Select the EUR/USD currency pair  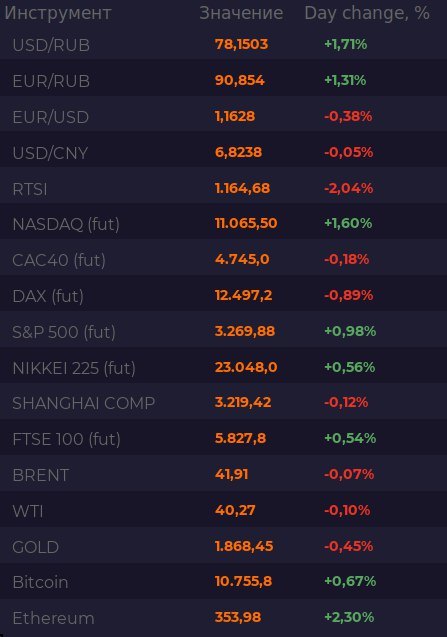point(224,116)
